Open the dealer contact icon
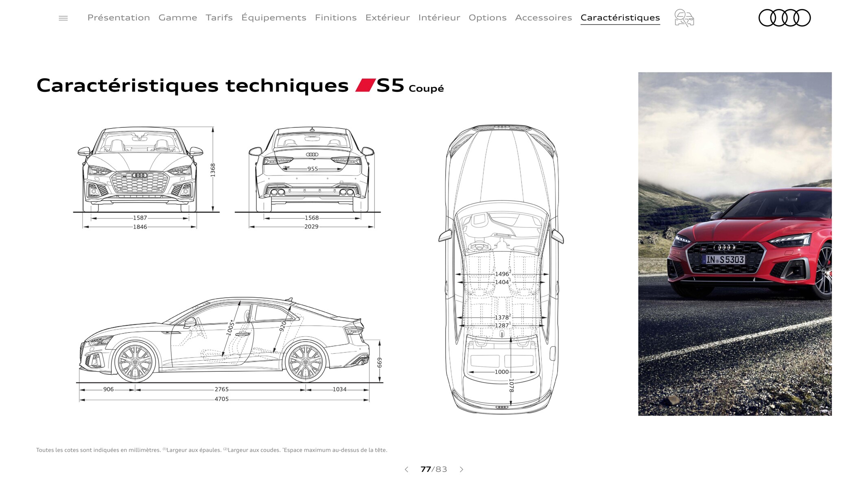 [x=684, y=18]
